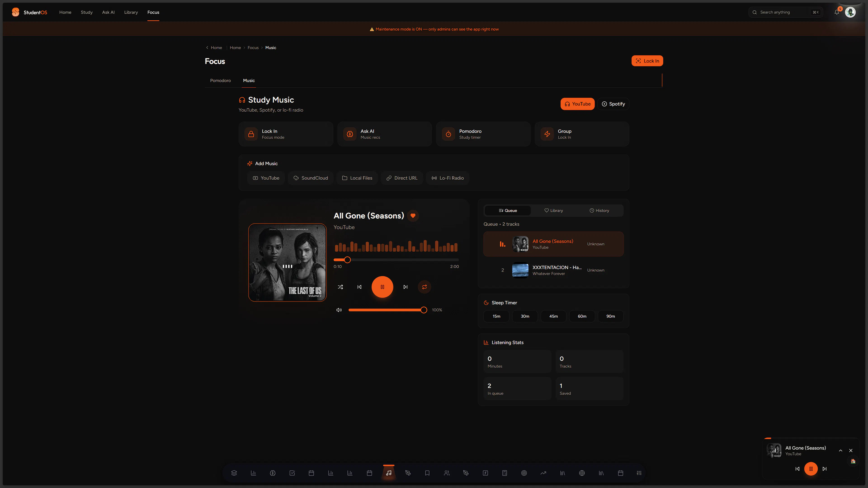Add music from YouTube
The width and height of the screenshot is (868, 488).
266,178
